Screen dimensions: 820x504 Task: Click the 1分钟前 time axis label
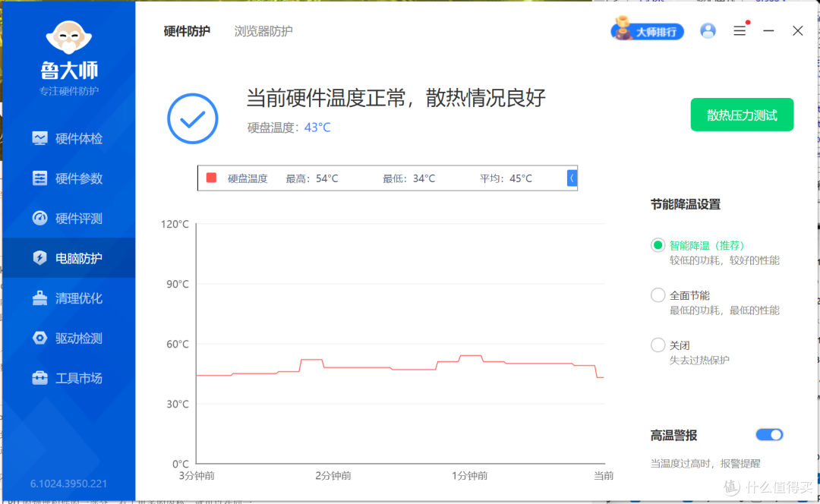point(470,476)
